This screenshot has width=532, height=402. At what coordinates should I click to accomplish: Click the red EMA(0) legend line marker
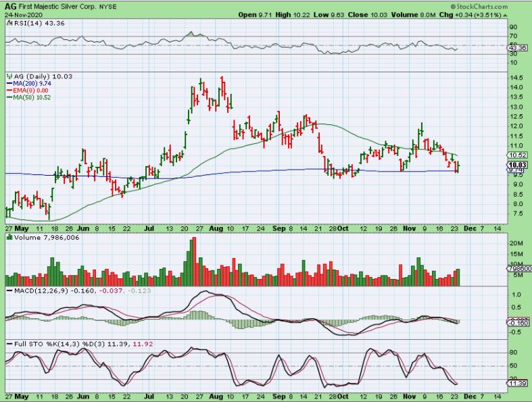pyautogui.click(x=9, y=91)
